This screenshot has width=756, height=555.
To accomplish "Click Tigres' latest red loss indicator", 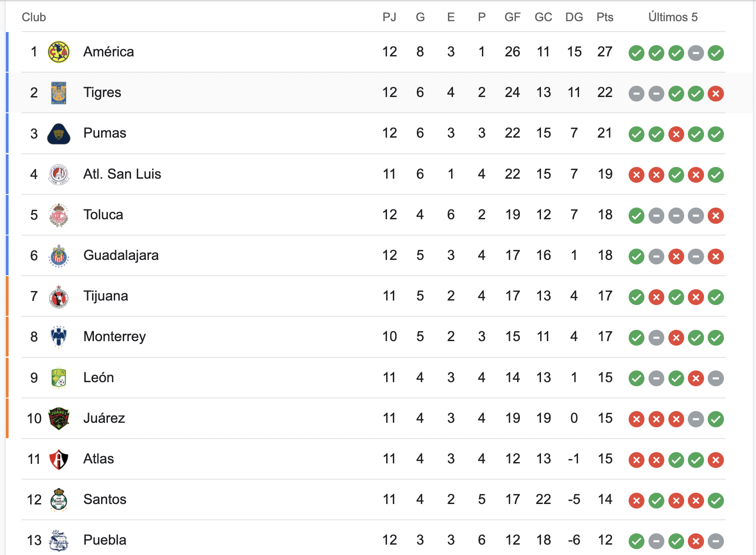I will [716, 93].
